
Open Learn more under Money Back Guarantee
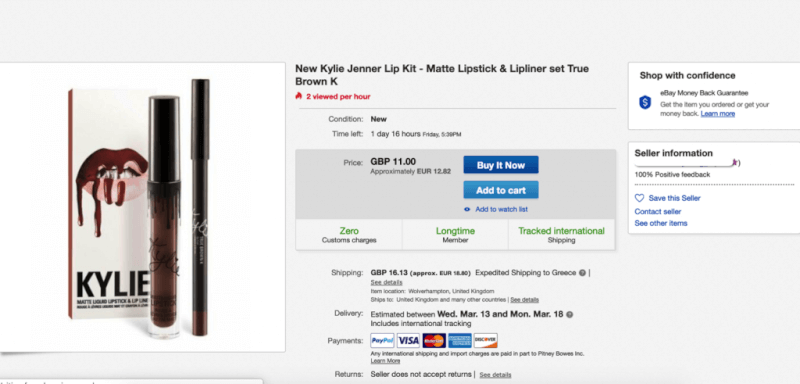click(x=718, y=114)
